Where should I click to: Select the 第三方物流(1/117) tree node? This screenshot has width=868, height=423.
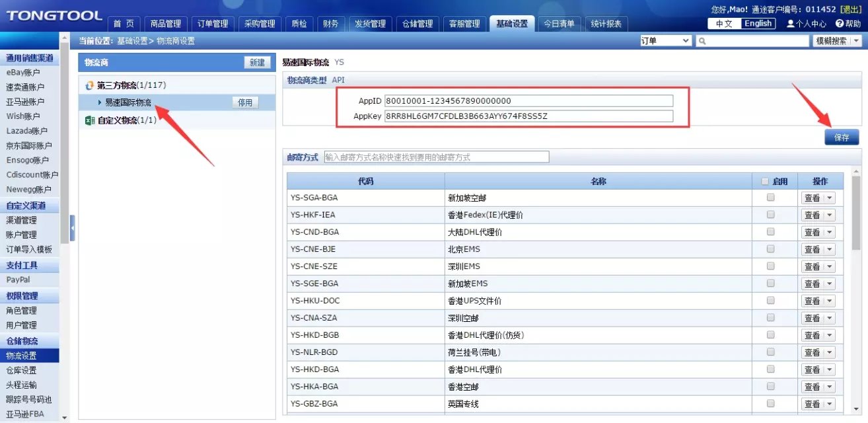[131, 85]
